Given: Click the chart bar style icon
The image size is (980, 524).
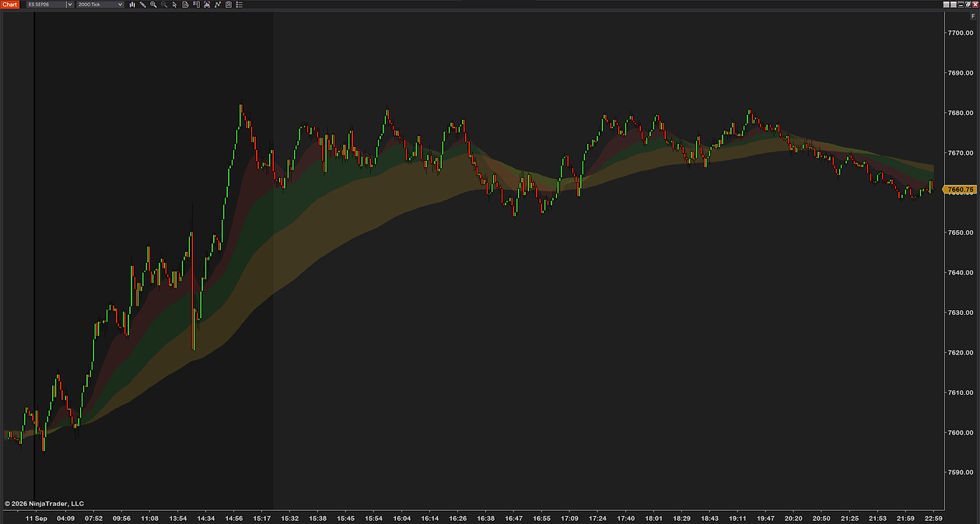Looking at the screenshot, I should coord(132,5).
